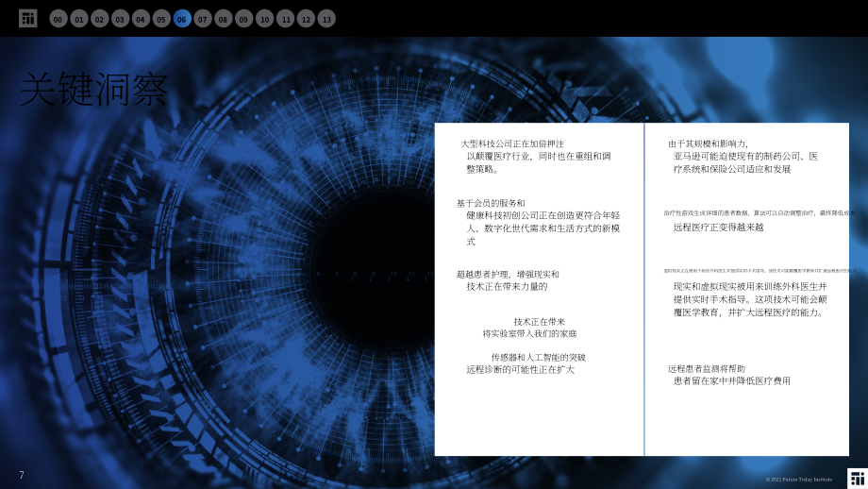Go to section 10 in navigation
This screenshot has width=868, height=489.
point(264,19)
